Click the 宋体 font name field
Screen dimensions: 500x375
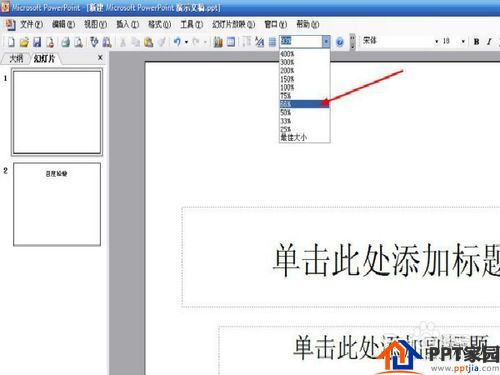pyautogui.click(x=397, y=41)
